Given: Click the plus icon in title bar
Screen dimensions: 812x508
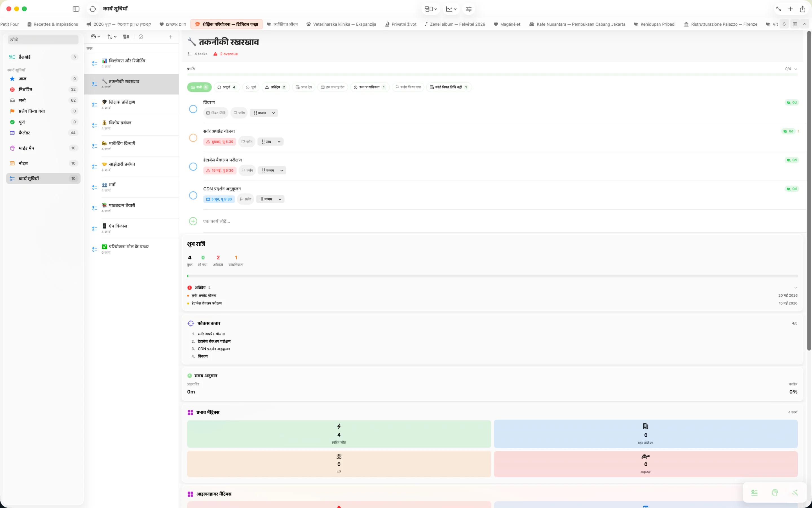Looking at the screenshot, I should tap(791, 9).
